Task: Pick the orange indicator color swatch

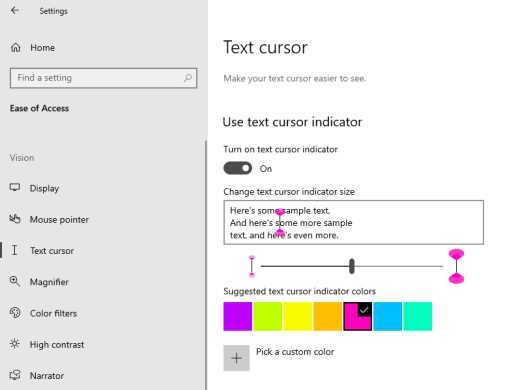Action: click(328, 316)
